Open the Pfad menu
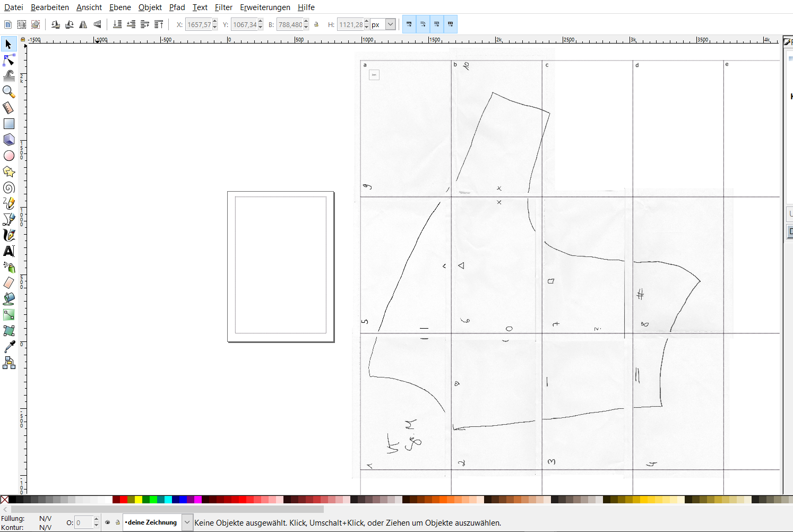The image size is (793, 532). [x=177, y=7]
